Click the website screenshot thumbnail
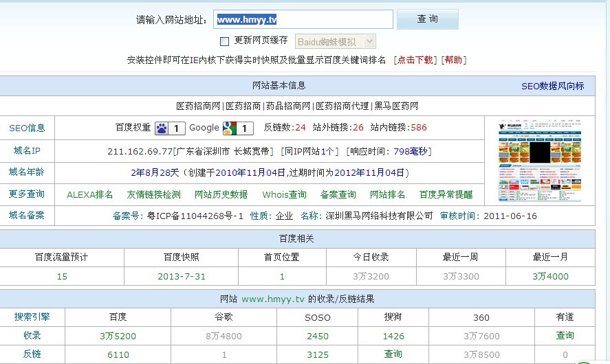Screen dimensions: 610x364 [x=540, y=161]
